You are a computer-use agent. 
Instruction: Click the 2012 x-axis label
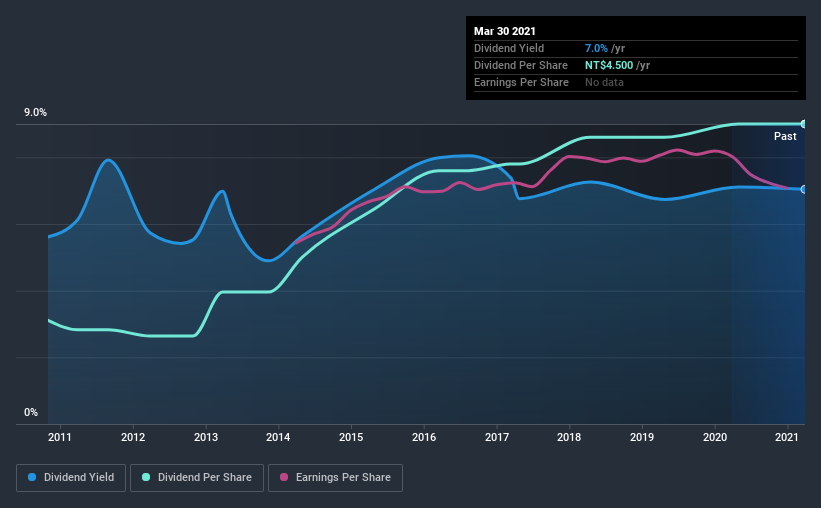[133, 437]
